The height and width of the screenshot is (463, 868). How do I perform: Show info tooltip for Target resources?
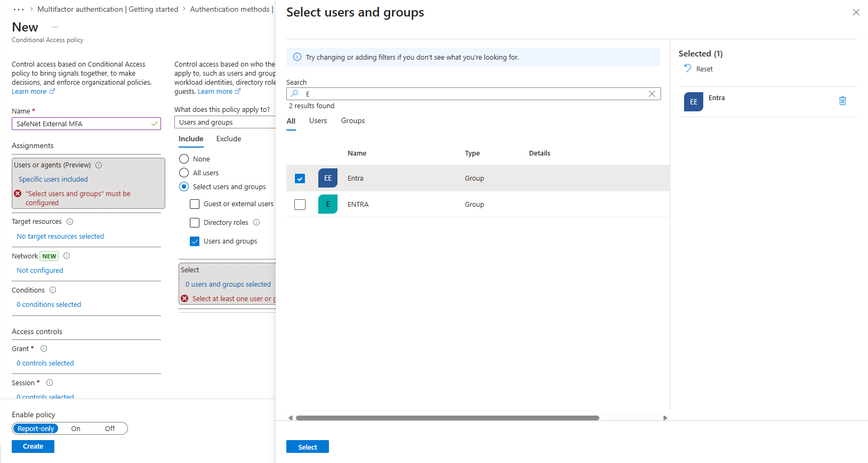[x=70, y=222]
